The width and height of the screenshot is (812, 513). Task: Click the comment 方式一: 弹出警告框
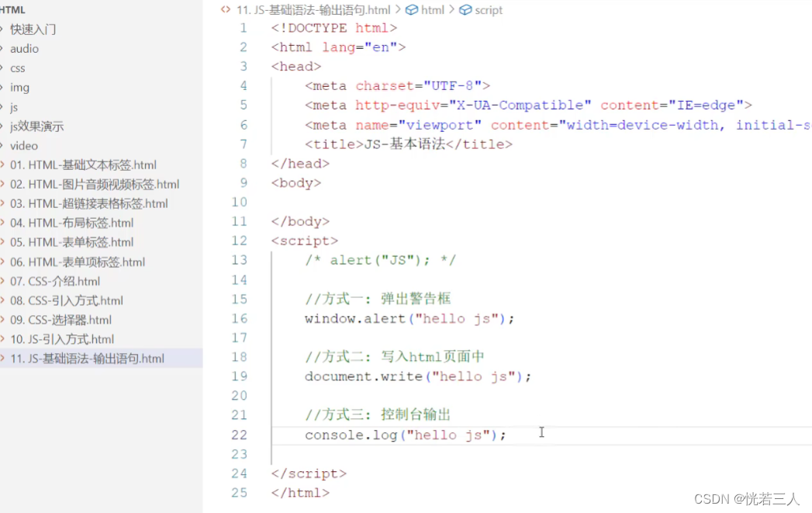pos(378,299)
